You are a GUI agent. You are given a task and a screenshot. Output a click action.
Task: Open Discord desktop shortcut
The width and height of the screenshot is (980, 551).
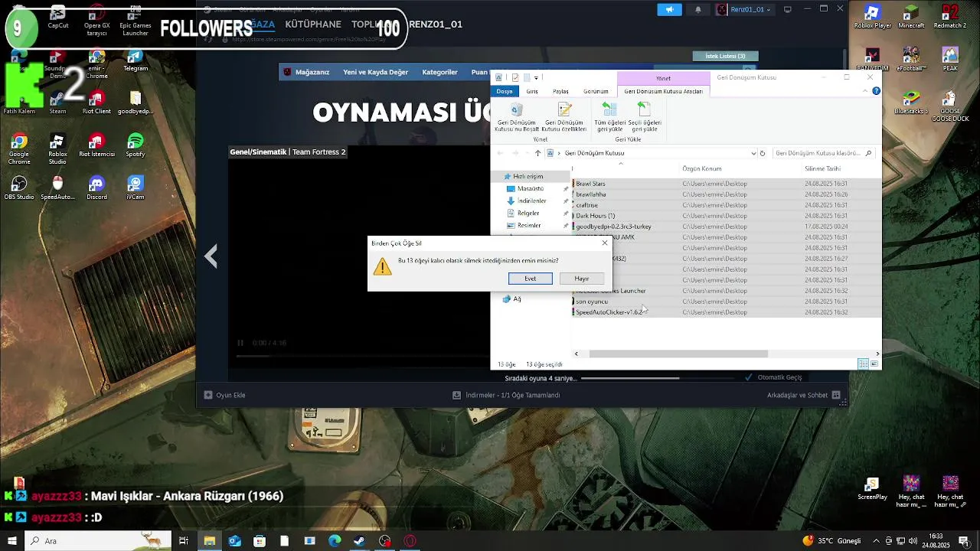(96, 187)
